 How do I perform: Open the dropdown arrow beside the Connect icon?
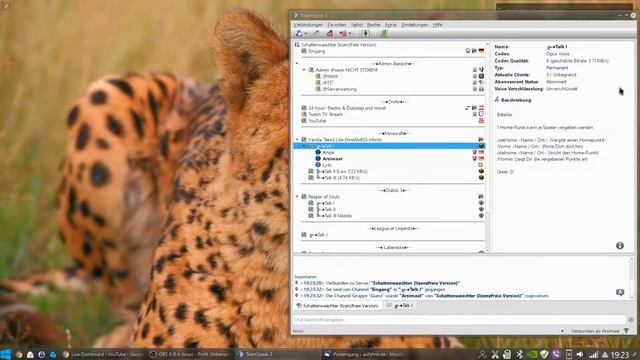click(x=306, y=34)
